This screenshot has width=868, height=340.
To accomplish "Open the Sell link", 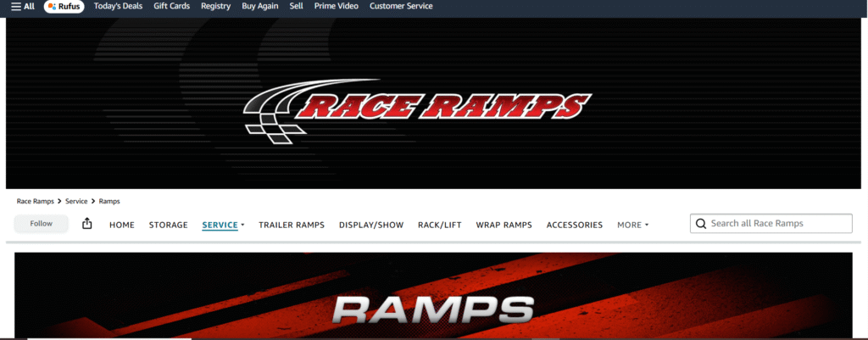I will [296, 6].
